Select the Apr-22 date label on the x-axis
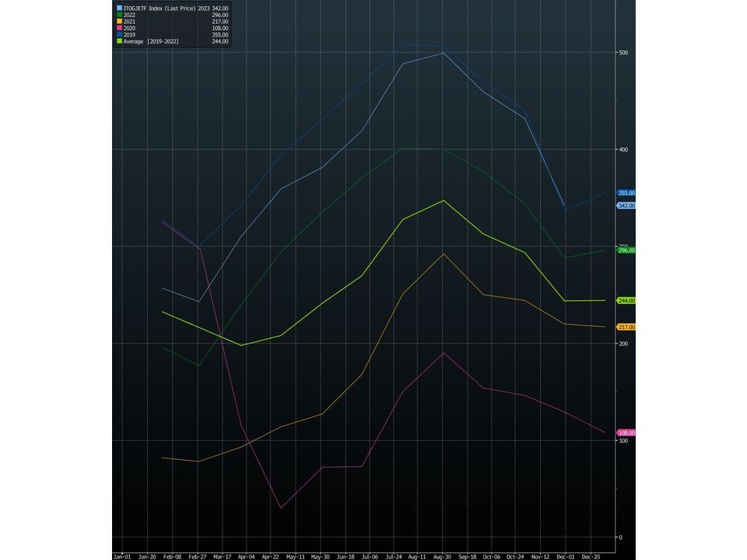The image size is (747, 560). click(x=272, y=556)
